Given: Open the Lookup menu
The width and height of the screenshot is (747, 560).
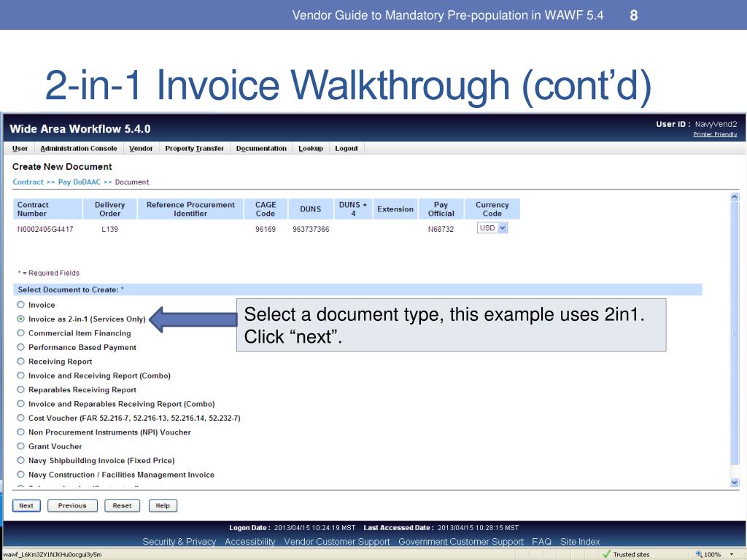Looking at the screenshot, I should (x=311, y=149).
